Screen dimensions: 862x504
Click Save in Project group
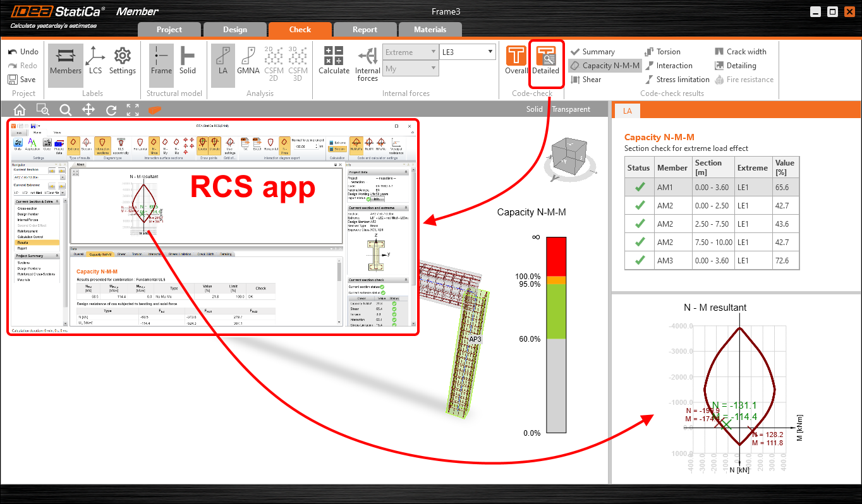pyautogui.click(x=22, y=80)
